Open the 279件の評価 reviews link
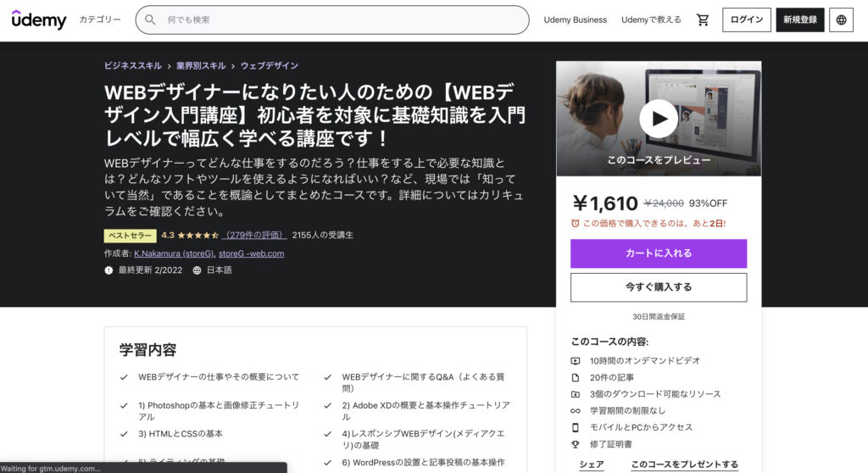 [x=254, y=236]
